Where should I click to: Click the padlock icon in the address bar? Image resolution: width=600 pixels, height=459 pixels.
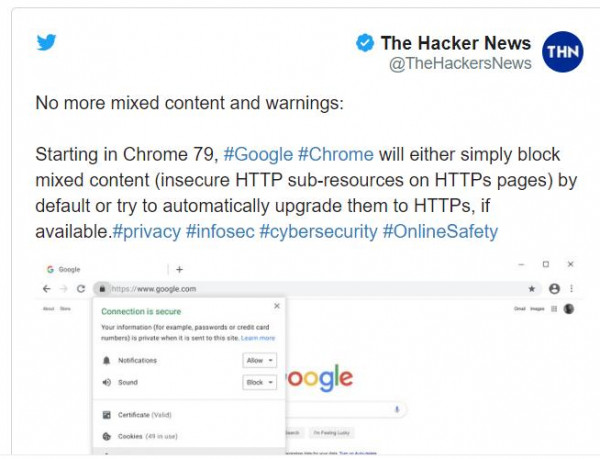click(x=102, y=289)
